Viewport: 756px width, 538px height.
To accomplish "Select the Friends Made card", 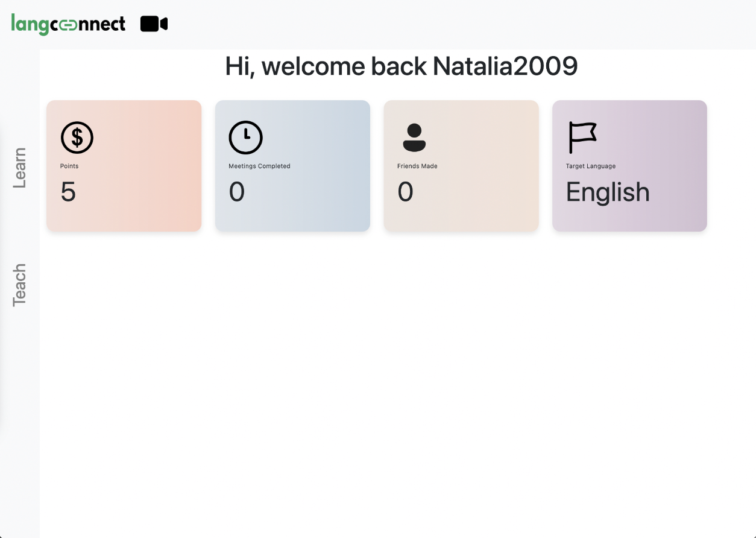I will [x=461, y=166].
